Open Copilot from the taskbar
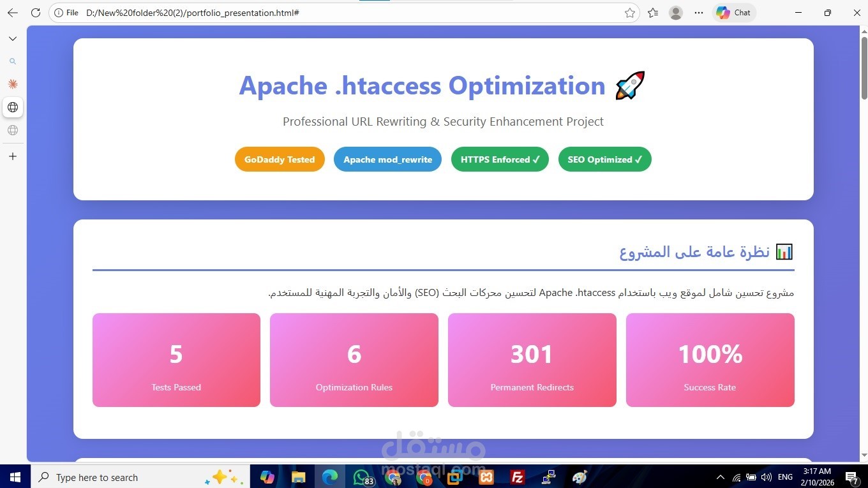 click(x=267, y=477)
